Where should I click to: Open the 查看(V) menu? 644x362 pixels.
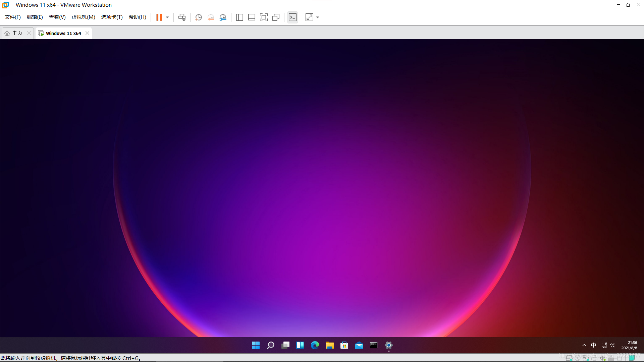(x=57, y=17)
